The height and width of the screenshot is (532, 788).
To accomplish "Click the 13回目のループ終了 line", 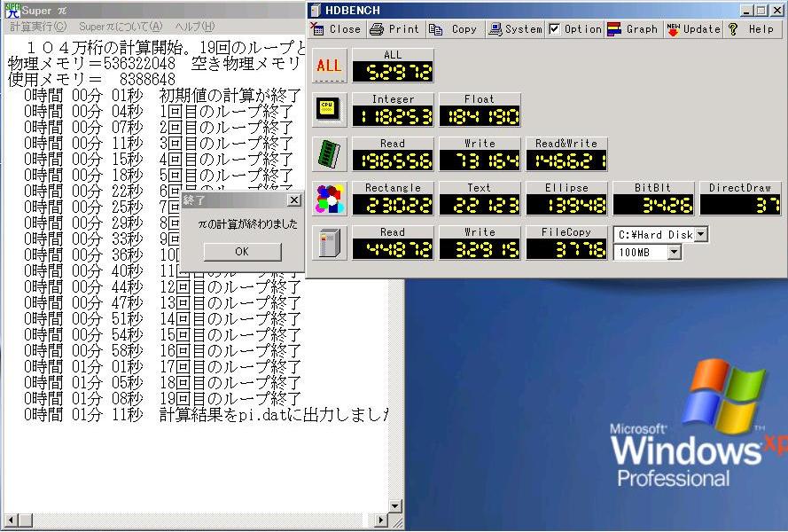I will (x=163, y=303).
